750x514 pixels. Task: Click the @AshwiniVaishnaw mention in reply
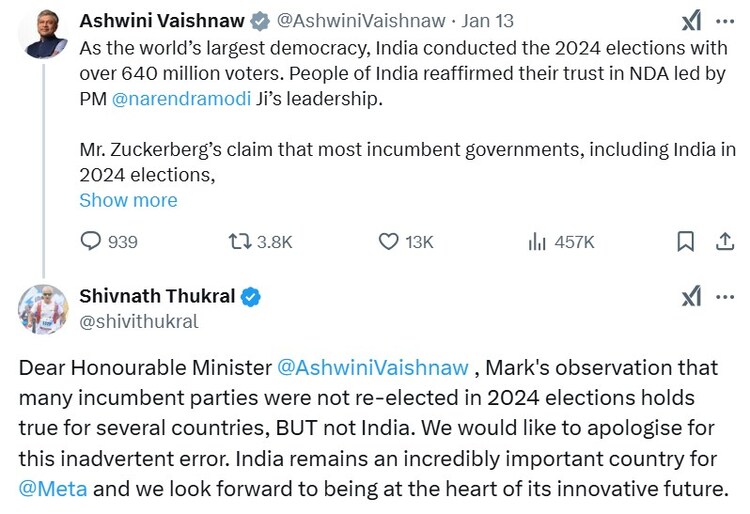[x=372, y=367]
